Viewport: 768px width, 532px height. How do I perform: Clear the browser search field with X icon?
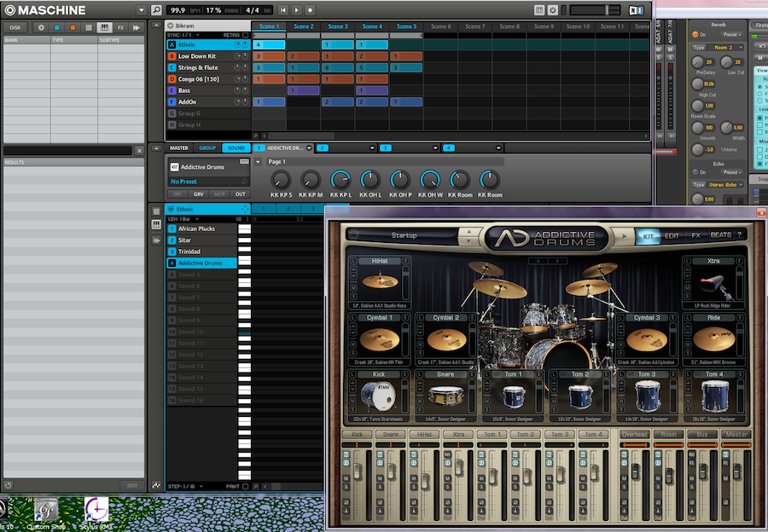pyautogui.click(x=139, y=151)
